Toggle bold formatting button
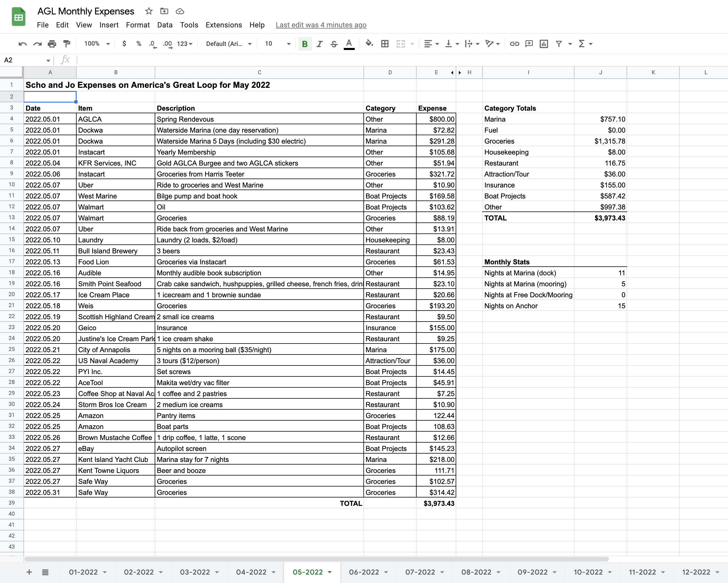The image size is (728, 583). (x=304, y=44)
